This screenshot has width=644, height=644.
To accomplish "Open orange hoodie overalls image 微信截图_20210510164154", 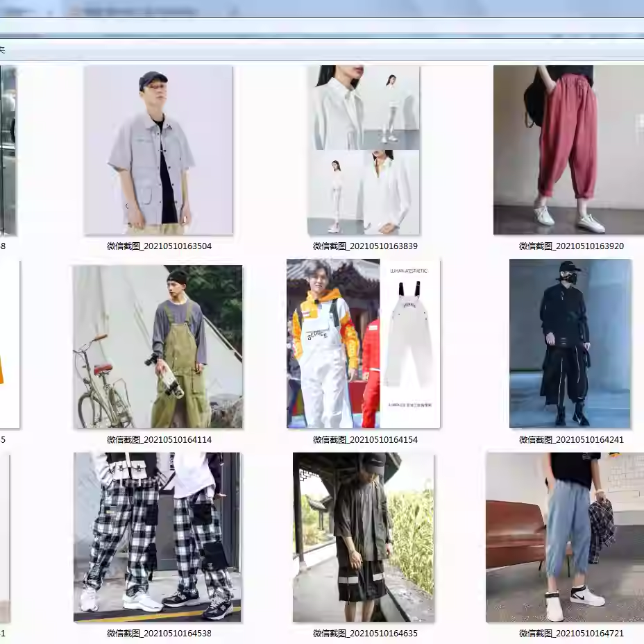I will click(363, 343).
